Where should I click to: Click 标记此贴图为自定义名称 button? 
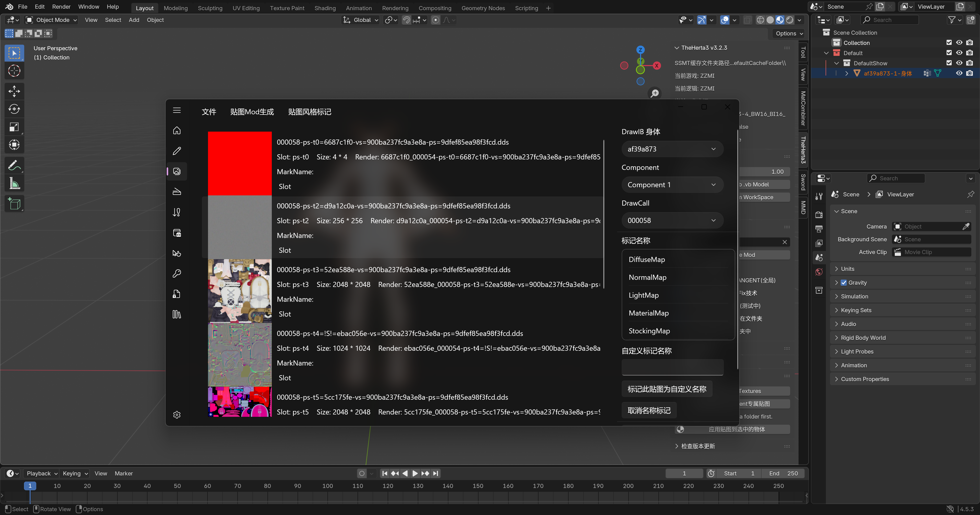tap(667, 389)
